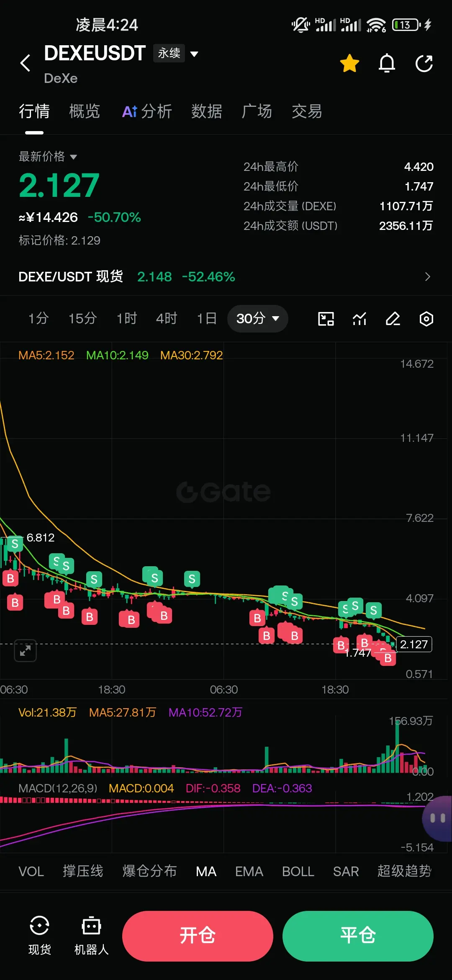Switch to 数据 tab

click(207, 111)
